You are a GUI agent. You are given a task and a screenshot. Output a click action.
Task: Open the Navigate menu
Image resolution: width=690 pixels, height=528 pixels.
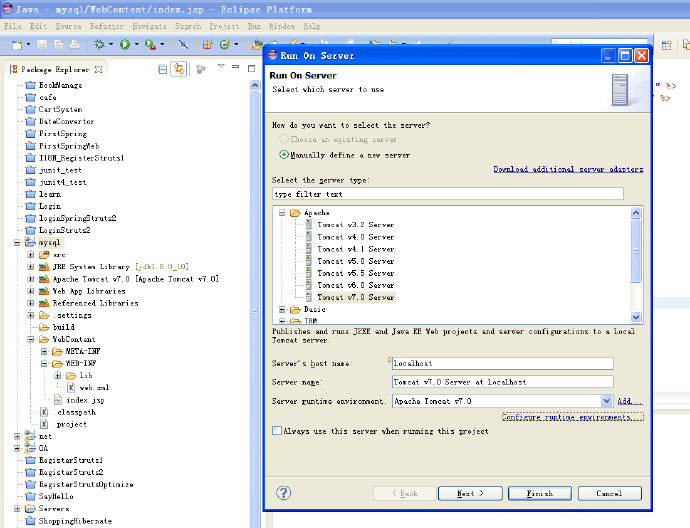click(149, 26)
